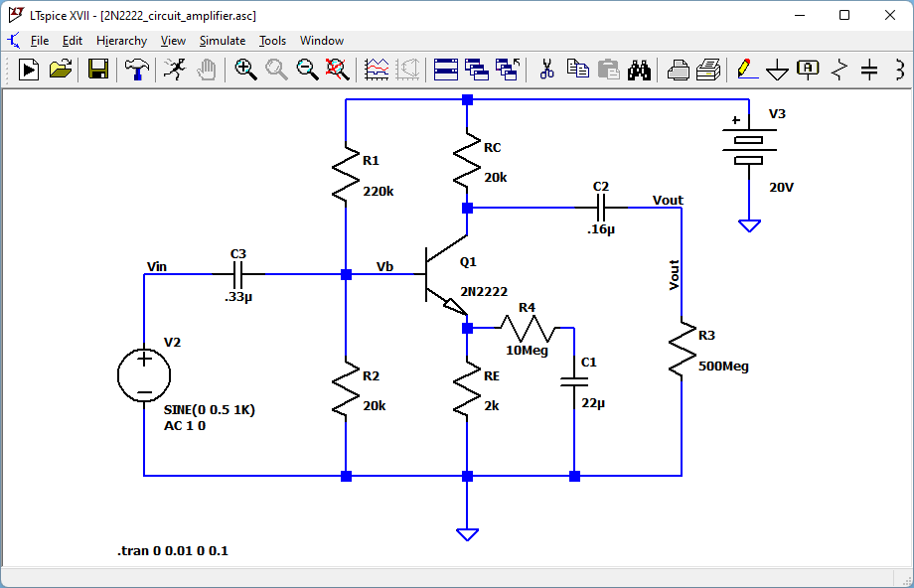This screenshot has width=914, height=588.
Task: Maximize the LTspice window
Action: click(x=844, y=15)
